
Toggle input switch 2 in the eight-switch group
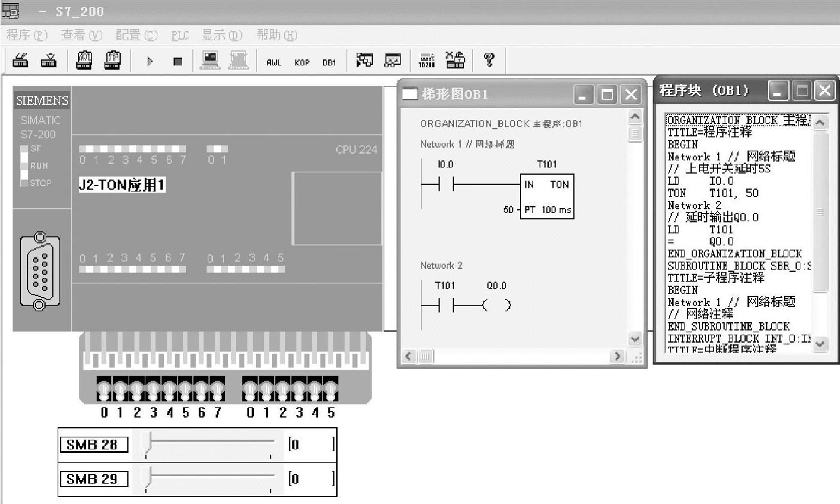click(x=137, y=389)
